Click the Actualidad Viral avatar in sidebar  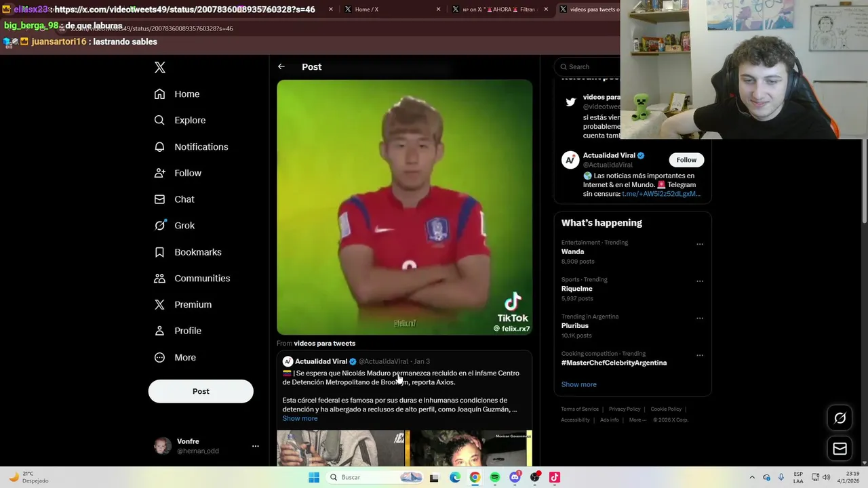[x=570, y=160]
